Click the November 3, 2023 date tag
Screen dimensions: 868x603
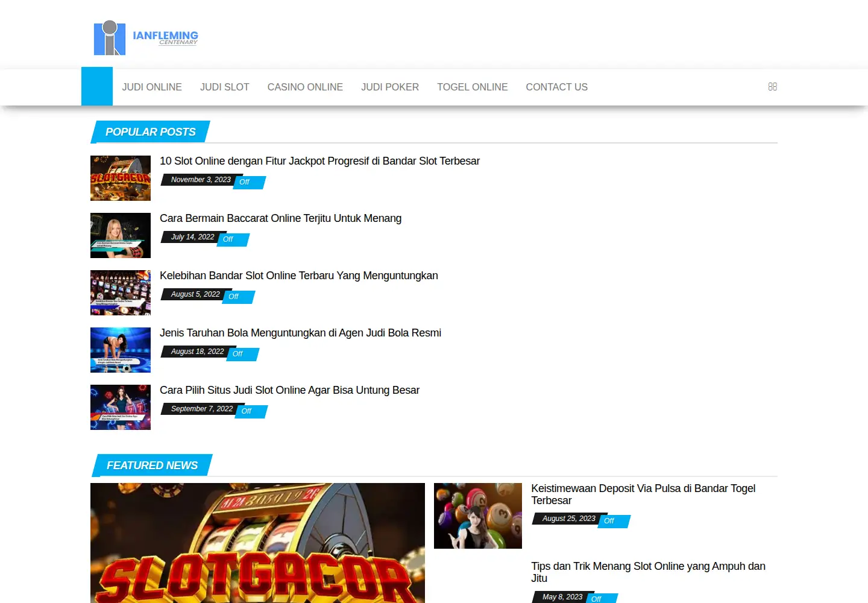201,180
